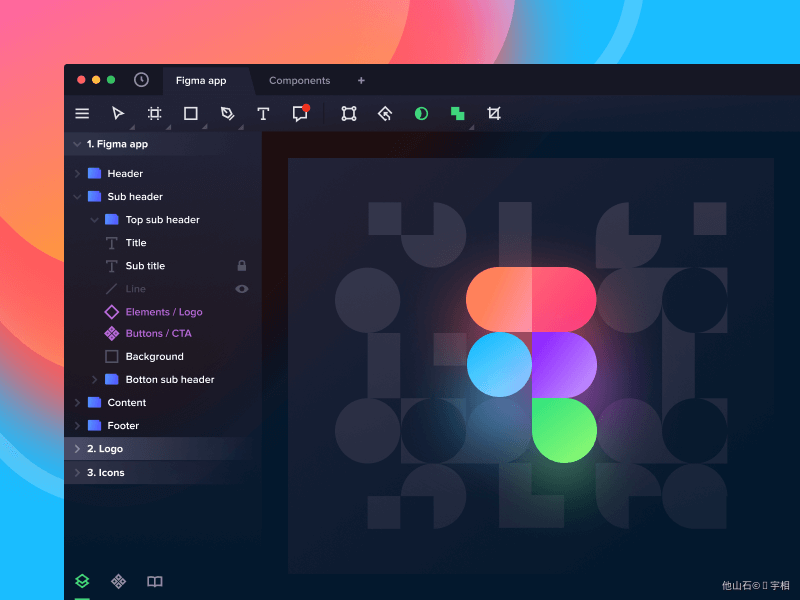This screenshot has width=800, height=600.
Task: Toggle the green Mask half-circle icon
Action: pos(421,113)
